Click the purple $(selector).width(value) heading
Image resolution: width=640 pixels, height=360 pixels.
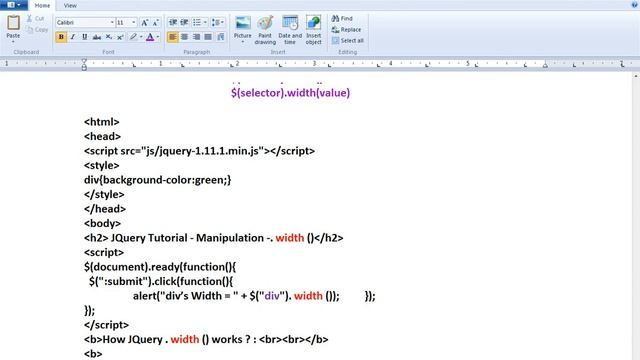coord(290,93)
